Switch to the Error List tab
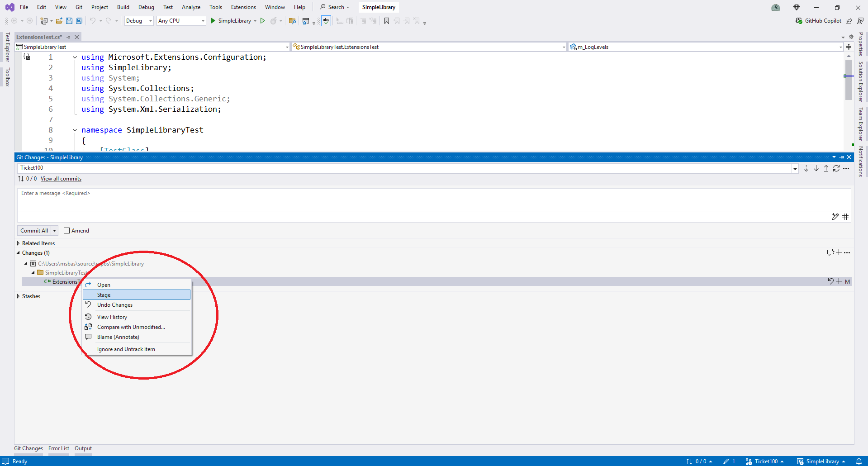 coord(59,448)
